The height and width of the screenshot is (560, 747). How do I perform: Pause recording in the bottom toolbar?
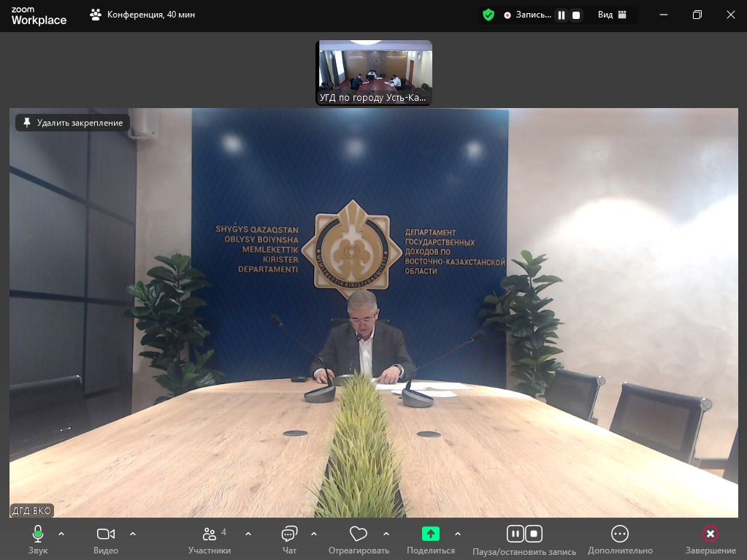(x=515, y=534)
